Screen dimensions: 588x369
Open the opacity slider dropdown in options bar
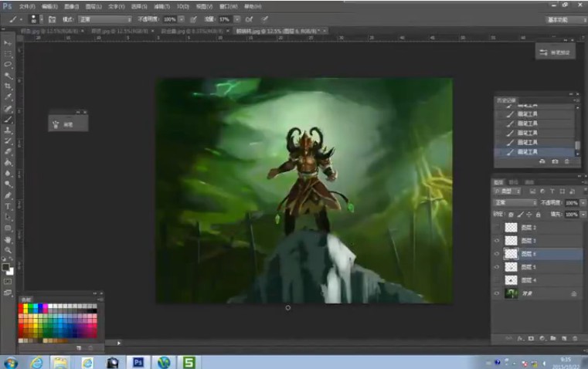coord(182,19)
